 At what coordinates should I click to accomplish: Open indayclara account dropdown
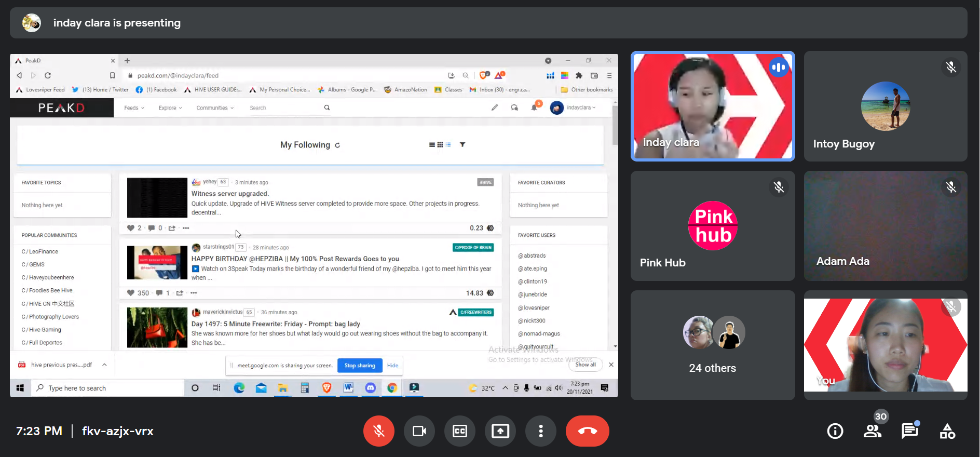coord(574,107)
